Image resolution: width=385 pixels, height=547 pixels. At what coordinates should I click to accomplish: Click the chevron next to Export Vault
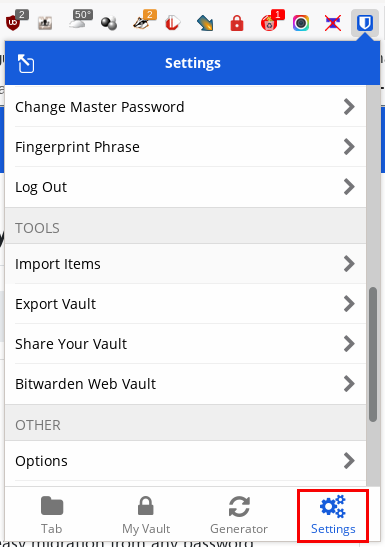click(x=349, y=304)
